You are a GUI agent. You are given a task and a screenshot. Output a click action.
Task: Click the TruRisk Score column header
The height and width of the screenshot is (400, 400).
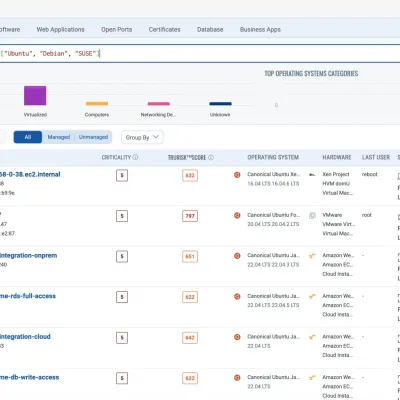click(x=187, y=157)
